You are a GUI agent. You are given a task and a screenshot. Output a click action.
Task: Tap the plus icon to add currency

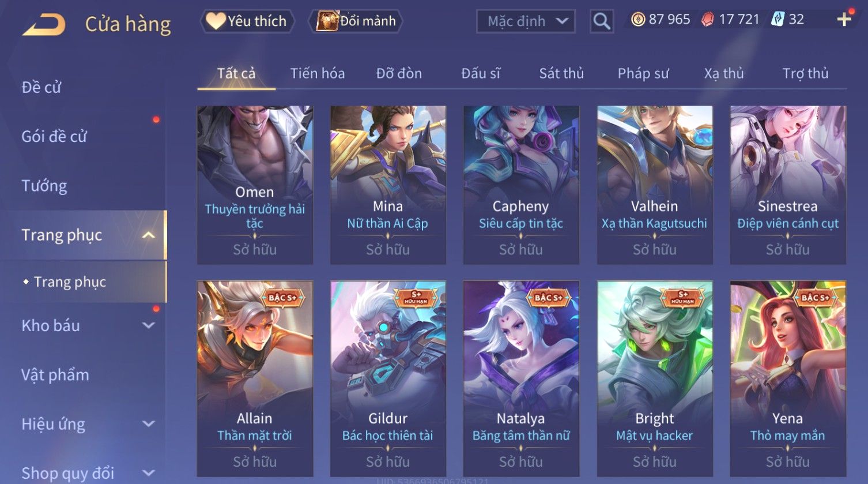click(x=844, y=20)
